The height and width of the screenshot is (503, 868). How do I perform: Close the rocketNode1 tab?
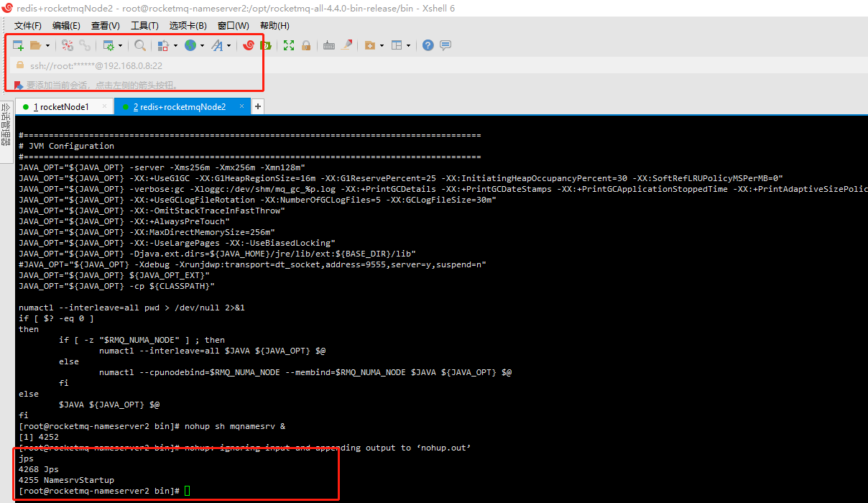point(104,106)
